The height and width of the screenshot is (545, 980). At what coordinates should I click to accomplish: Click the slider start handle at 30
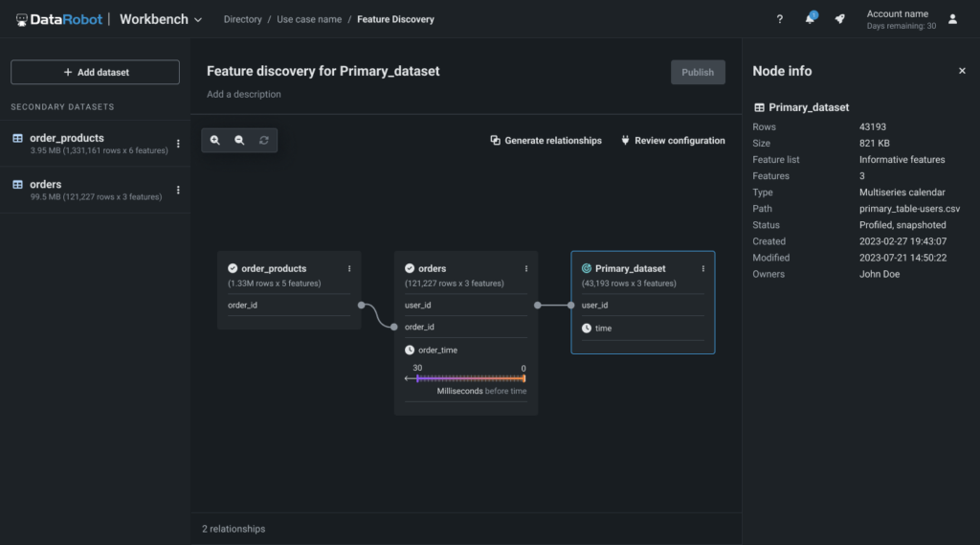pyautogui.click(x=417, y=378)
